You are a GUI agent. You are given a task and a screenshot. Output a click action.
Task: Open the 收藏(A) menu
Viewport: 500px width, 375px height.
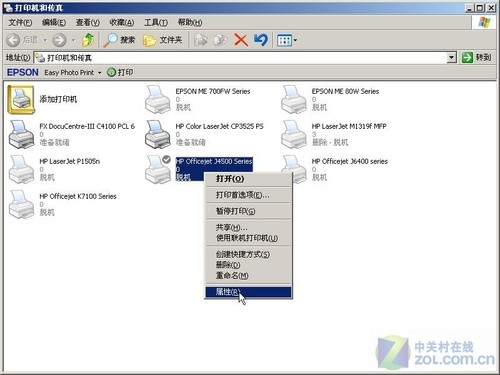(x=122, y=22)
